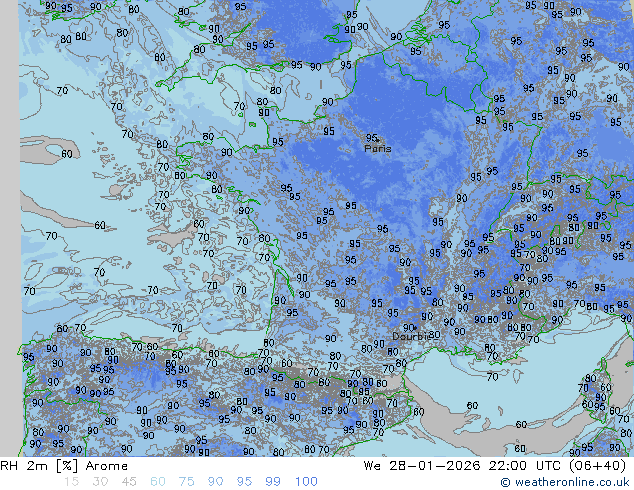Click legend value 75

tap(187, 482)
